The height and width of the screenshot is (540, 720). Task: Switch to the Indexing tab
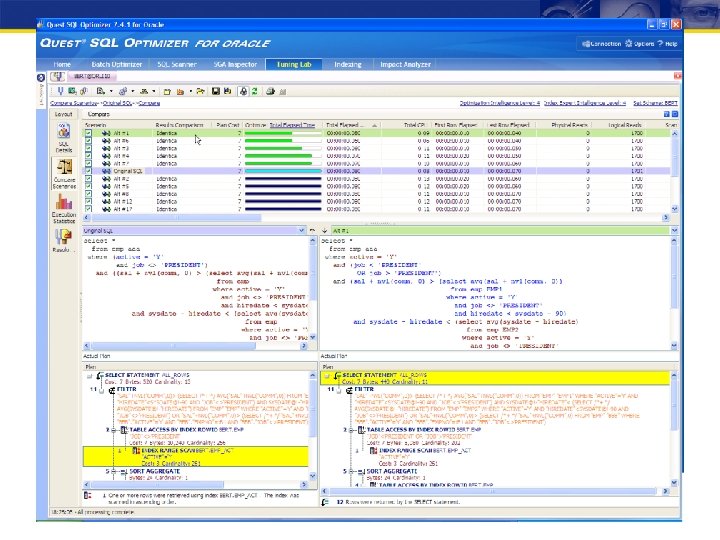[x=348, y=64]
